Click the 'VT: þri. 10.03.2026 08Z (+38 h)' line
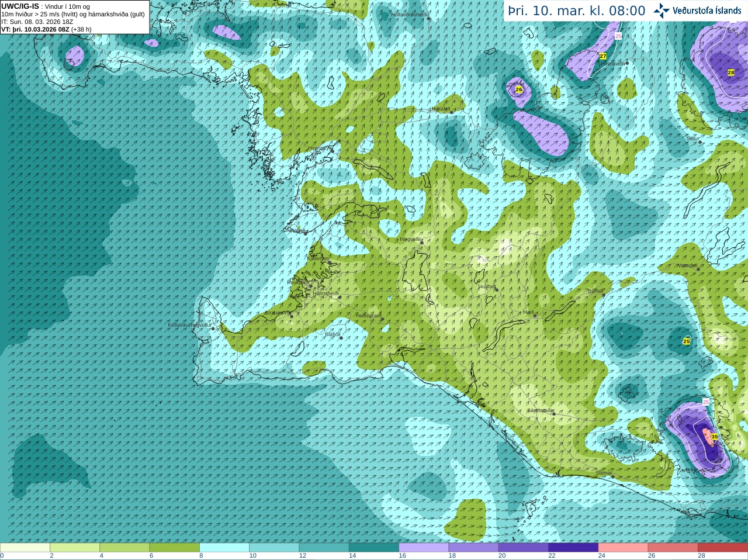This screenshot has width=748, height=560. 46,29
